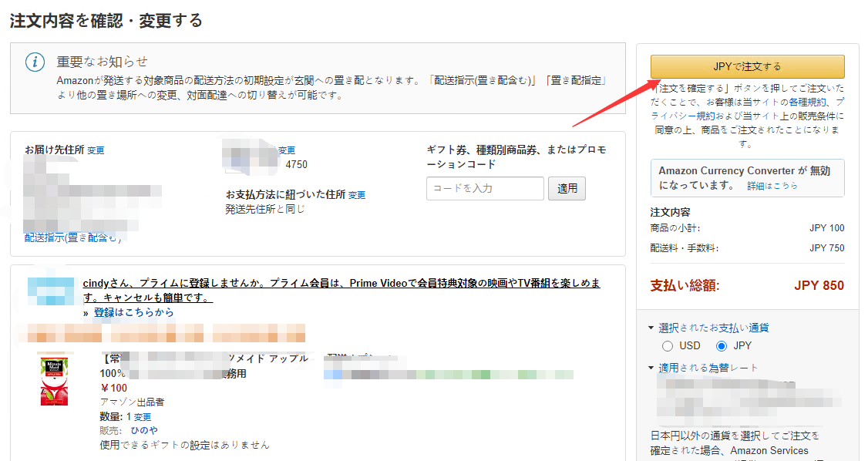Click the JPYで注文する order button
868x461 pixels.
(747, 66)
